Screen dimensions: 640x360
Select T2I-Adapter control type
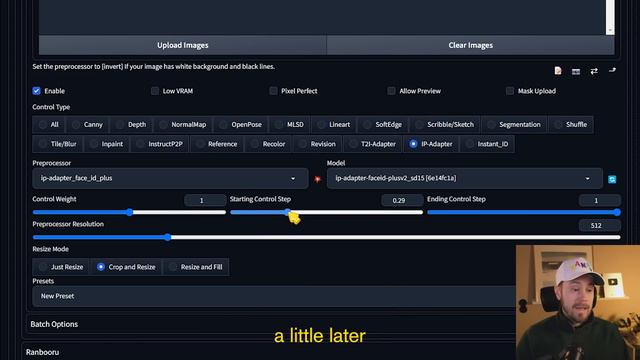(x=373, y=144)
